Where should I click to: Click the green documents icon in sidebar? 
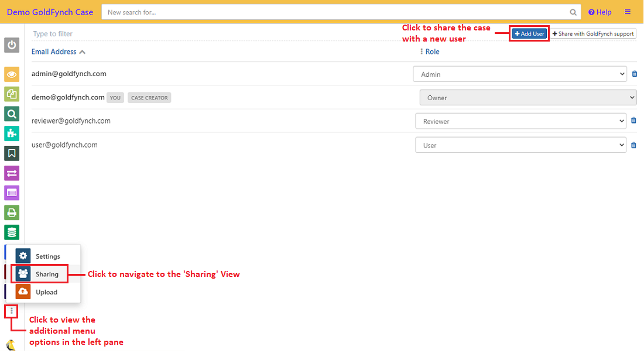pyautogui.click(x=12, y=94)
